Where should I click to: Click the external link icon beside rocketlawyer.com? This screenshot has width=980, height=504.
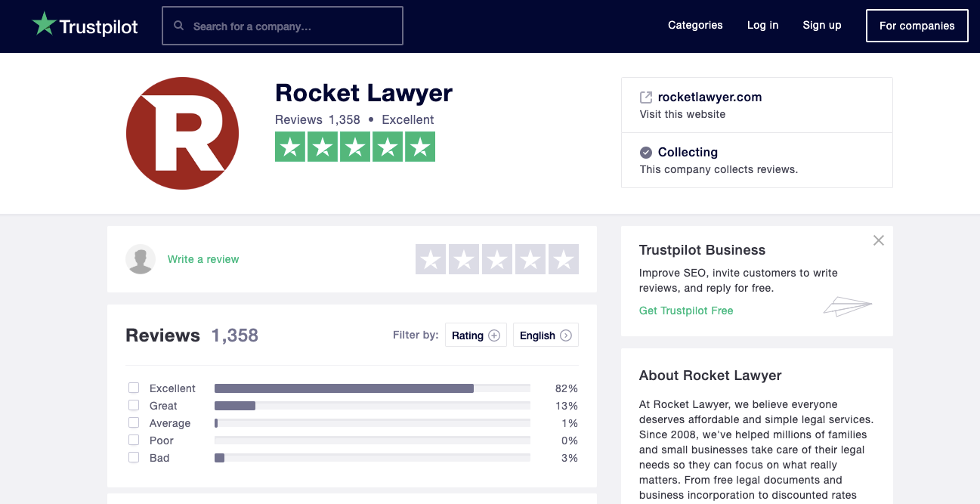point(646,97)
